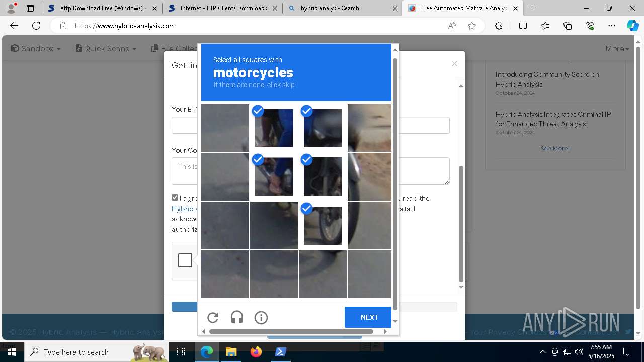Click captcha frame horizontal scrollbar

pyautogui.click(x=291, y=331)
